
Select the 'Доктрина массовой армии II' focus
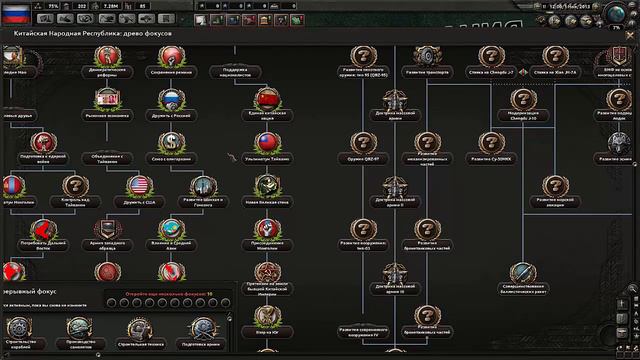pos(395,187)
